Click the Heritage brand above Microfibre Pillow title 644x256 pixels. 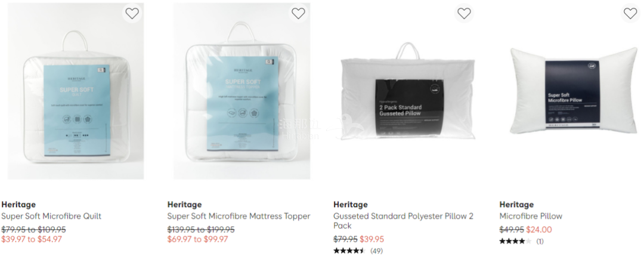pyautogui.click(x=516, y=205)
